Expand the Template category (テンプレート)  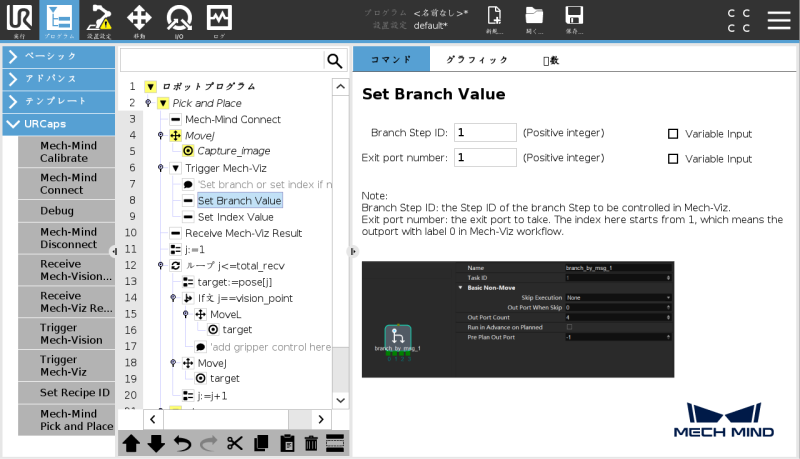(59, 101)
